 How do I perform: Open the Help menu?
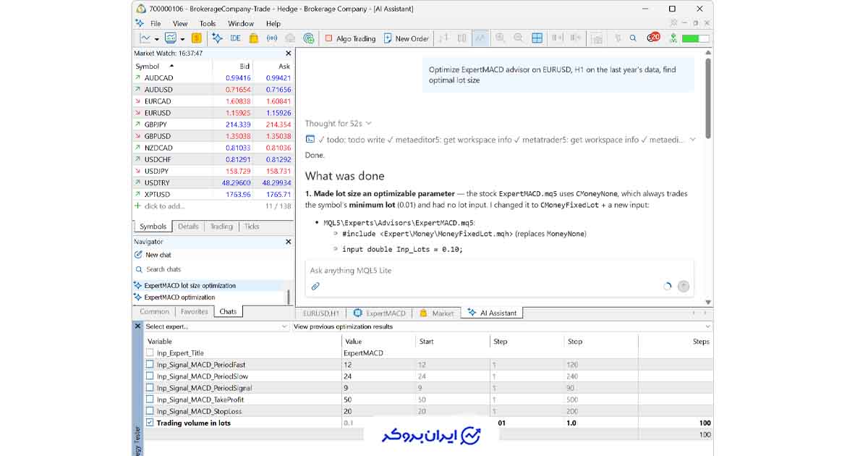[273, 23]
